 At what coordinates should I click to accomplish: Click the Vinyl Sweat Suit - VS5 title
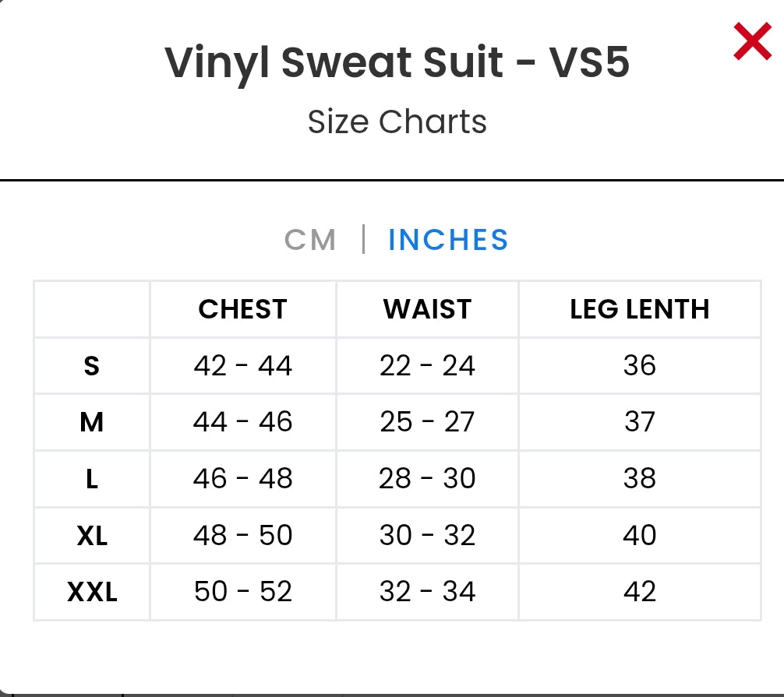[397, 62]
